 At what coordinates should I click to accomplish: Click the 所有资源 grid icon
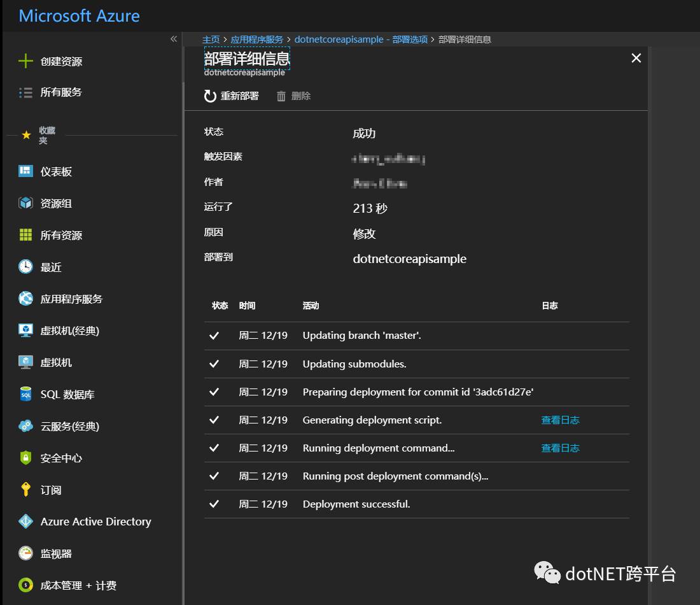click(x=26, y=234)
